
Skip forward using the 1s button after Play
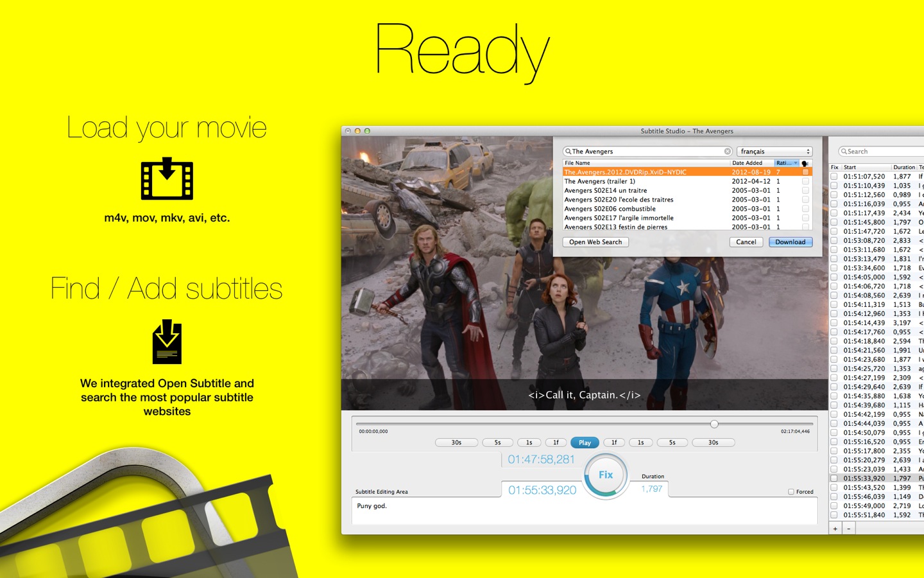(x=640, y=442)
